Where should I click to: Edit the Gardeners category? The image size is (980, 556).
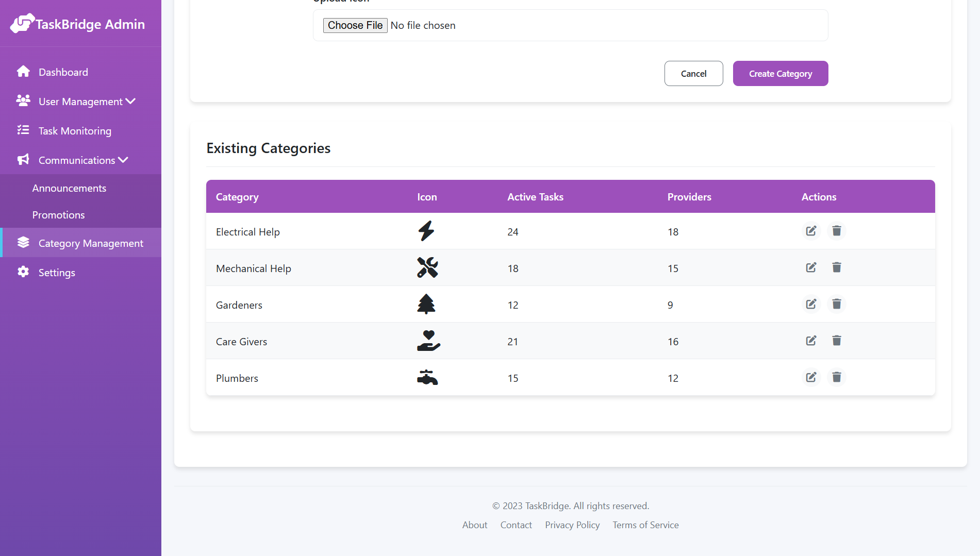tap(811, 304)
